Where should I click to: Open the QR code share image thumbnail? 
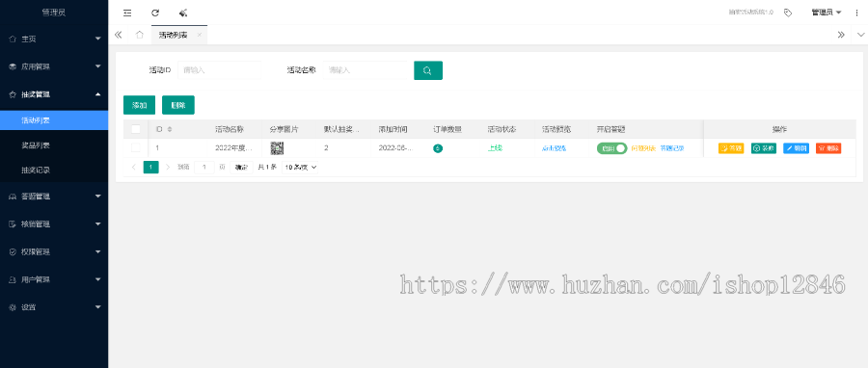[x=277, y=148]
